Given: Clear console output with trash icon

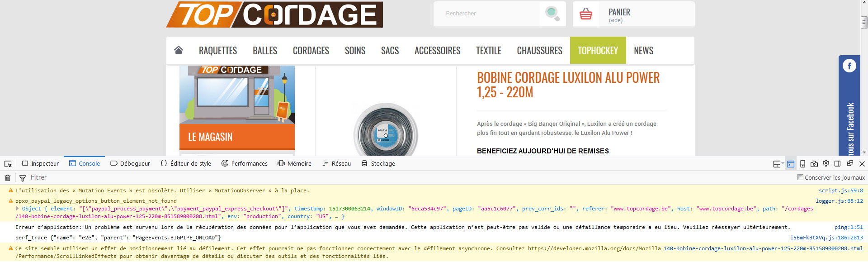Looking at the screenshot, I should click(8, 178).
